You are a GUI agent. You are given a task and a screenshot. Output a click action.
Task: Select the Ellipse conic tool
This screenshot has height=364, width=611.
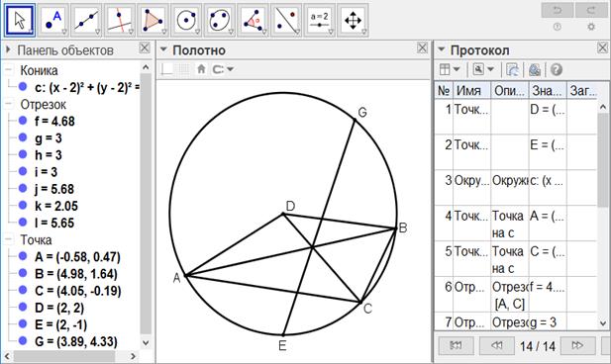[x=220, y=20]
